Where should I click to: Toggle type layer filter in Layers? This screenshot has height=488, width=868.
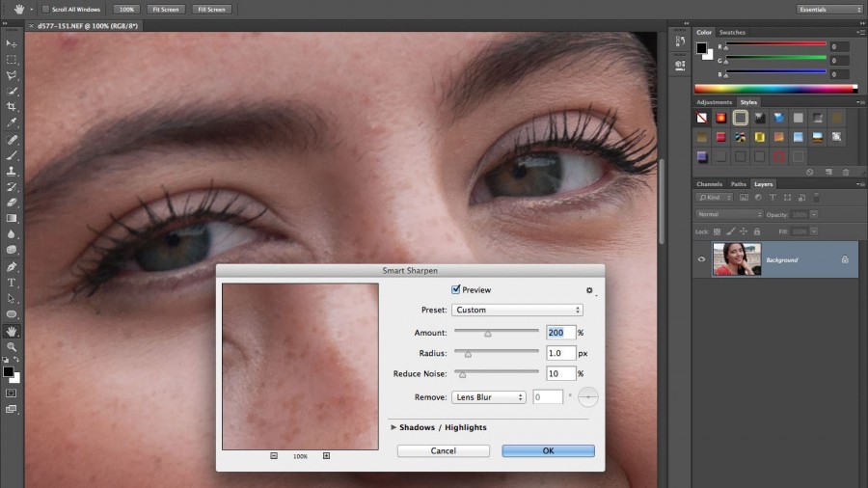click(773, 198)
